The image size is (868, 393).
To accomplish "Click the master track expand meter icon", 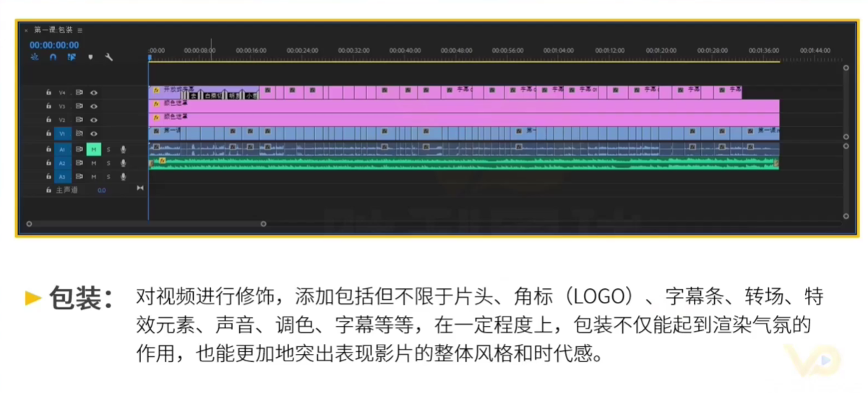I will [x=140, y=189].
